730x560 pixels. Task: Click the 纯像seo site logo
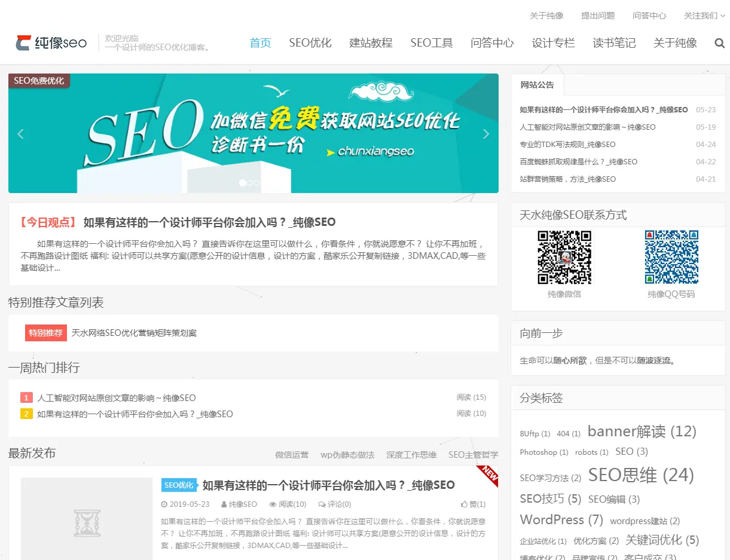tap(51, 42)
